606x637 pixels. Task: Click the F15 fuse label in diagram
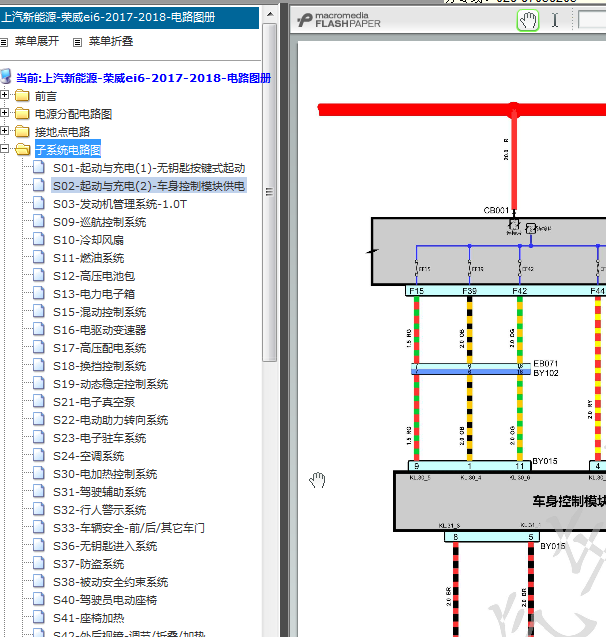[x=416, y=291]
